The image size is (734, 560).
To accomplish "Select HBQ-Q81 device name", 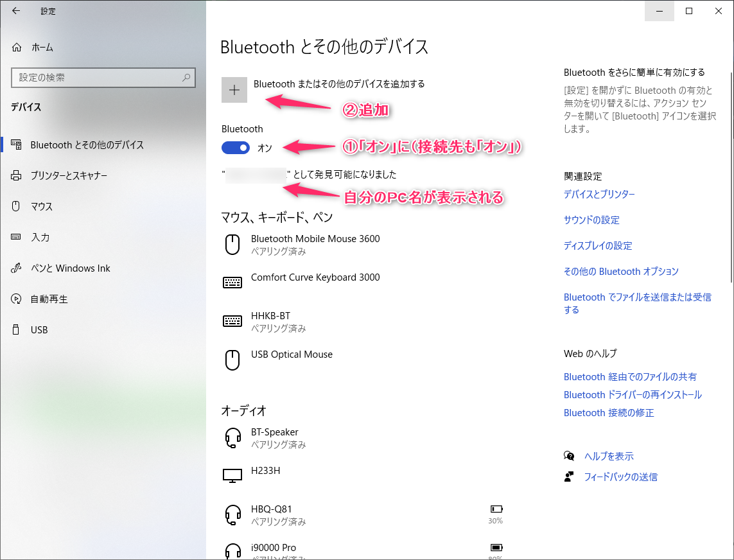I will click(272, 509).
